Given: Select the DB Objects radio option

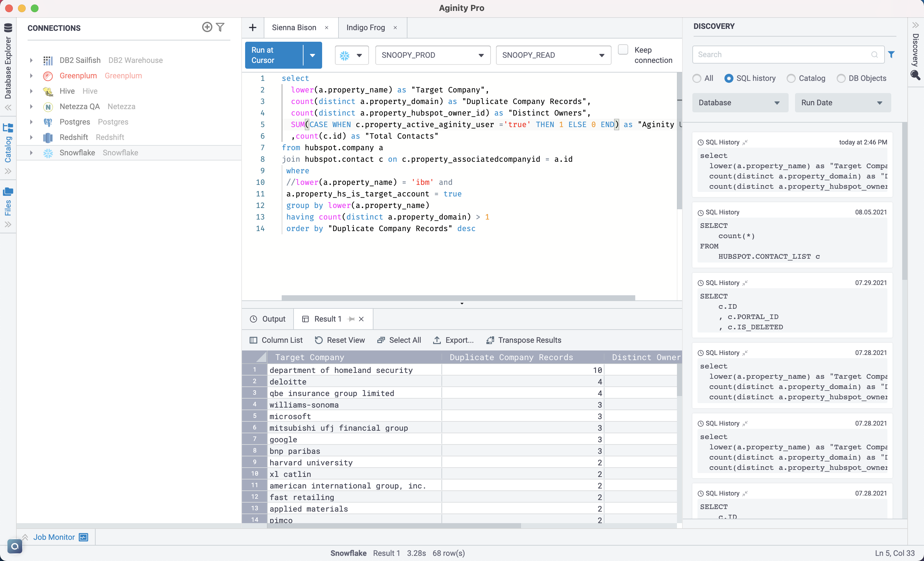Looking at the screenshot, I should coord(841,78).
